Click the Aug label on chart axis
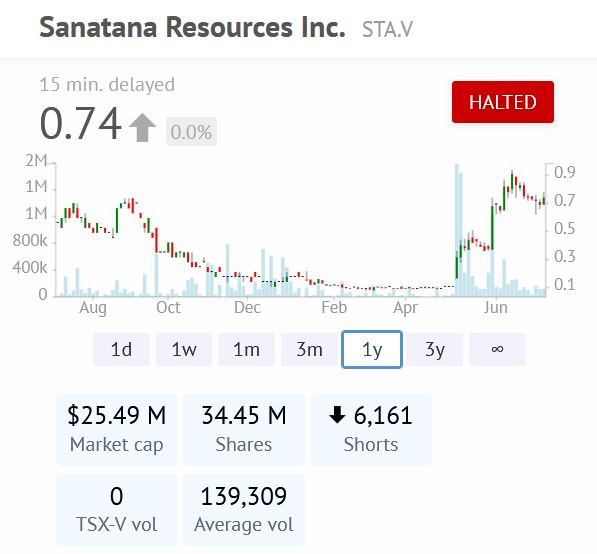Image resolution: width=597 pixels, height=554 pixels. point(93,307)
